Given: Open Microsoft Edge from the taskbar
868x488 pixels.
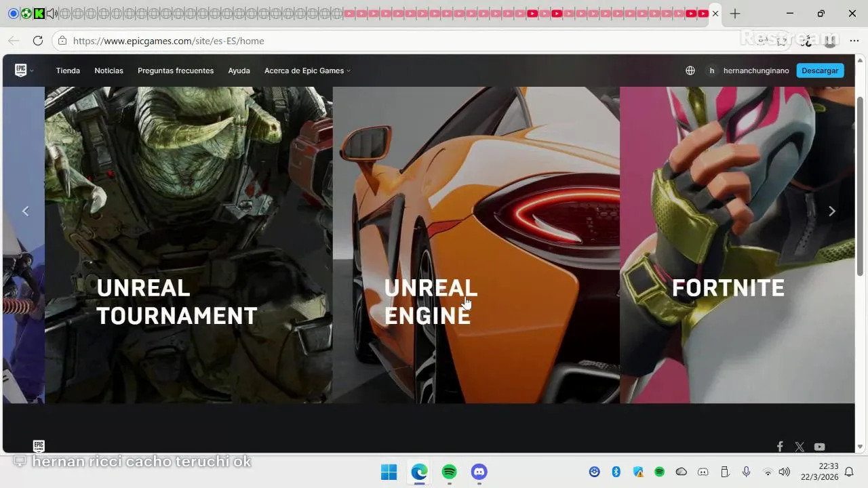Looking at the screenshot, I should tap(419, 472).
